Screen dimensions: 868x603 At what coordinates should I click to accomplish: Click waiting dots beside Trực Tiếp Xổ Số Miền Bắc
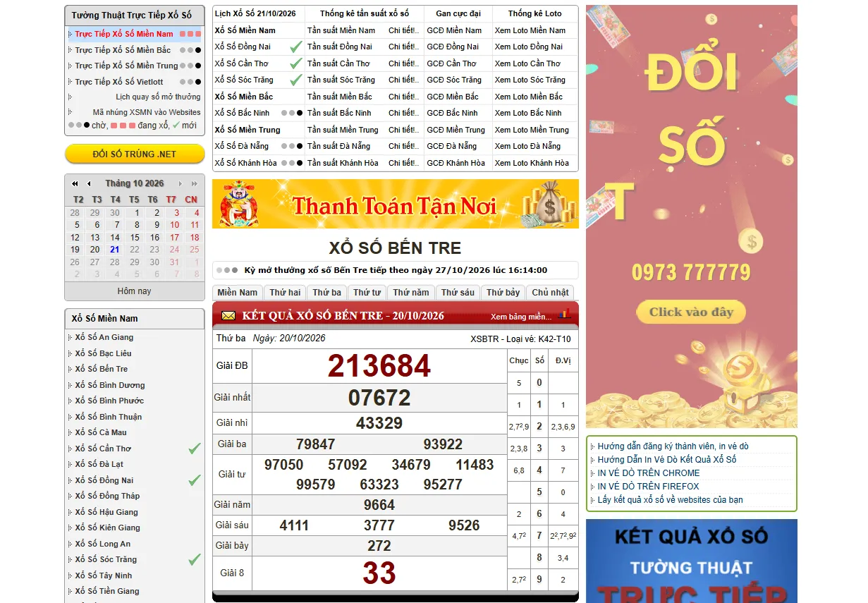(x=190, y=50)
